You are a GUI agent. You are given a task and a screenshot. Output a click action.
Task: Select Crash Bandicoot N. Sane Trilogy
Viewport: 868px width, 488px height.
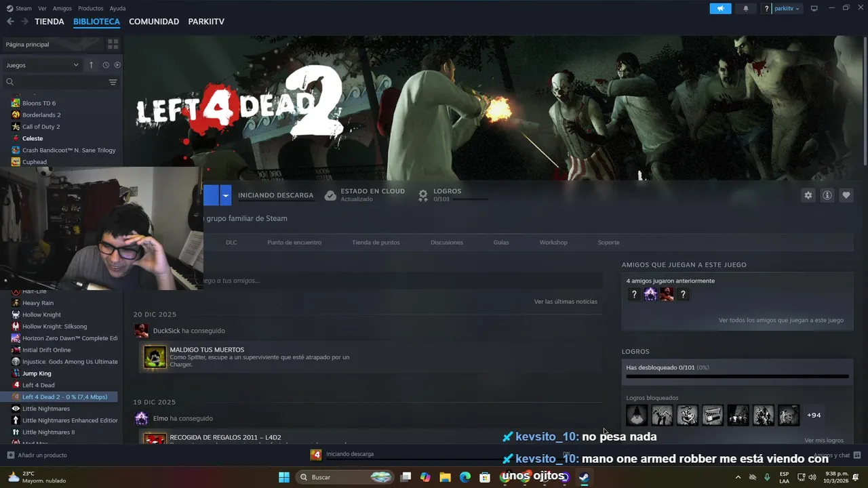[x=68, y=150]
